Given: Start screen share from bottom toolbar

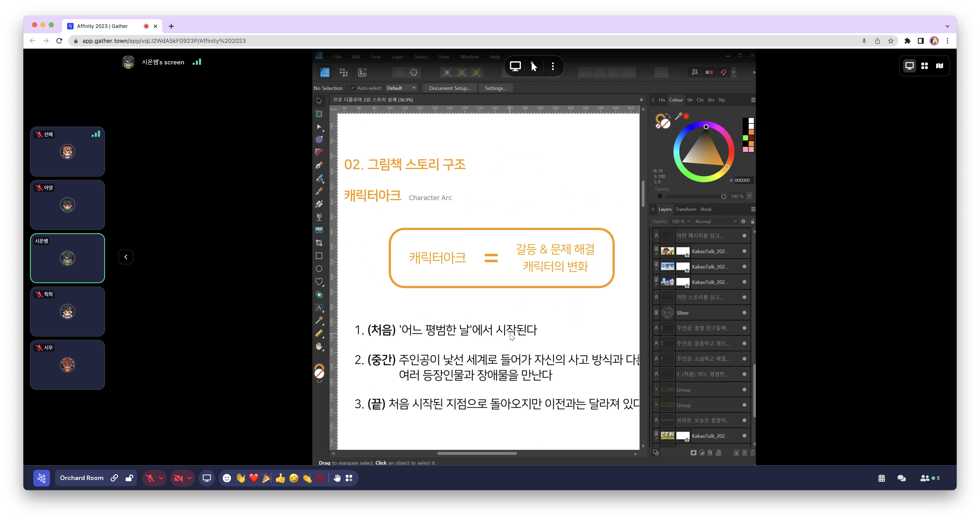Looking at the screenshot, I should [207, 478].
